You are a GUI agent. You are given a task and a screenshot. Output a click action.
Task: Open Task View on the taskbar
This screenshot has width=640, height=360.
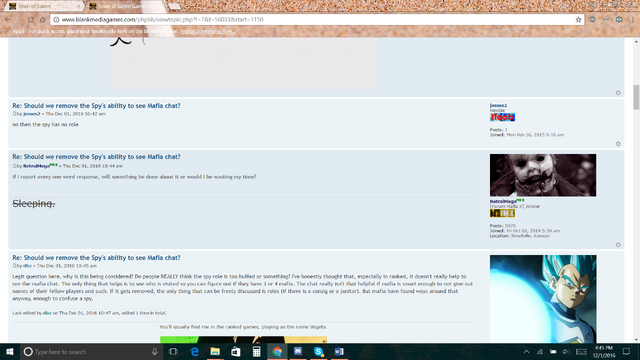[173, 351]
